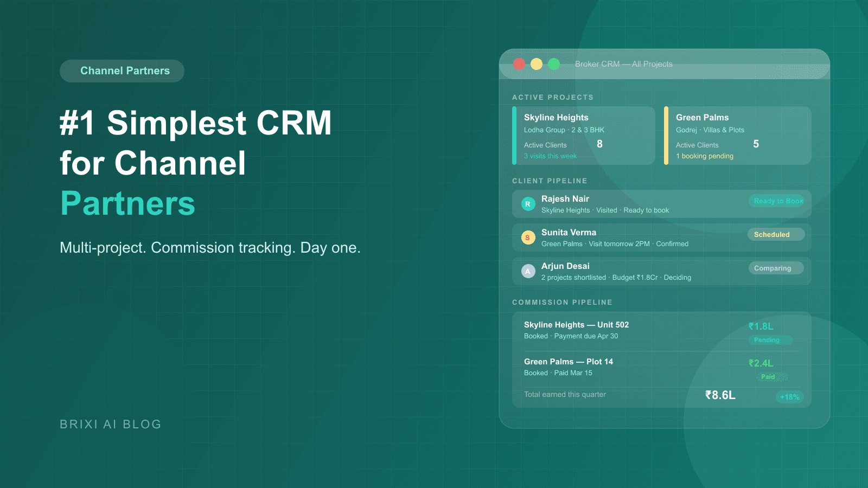Click the red close dot in Broker CRM window
Screen dimensions: 868x488
pyautogui.click(x=519, y=64)
